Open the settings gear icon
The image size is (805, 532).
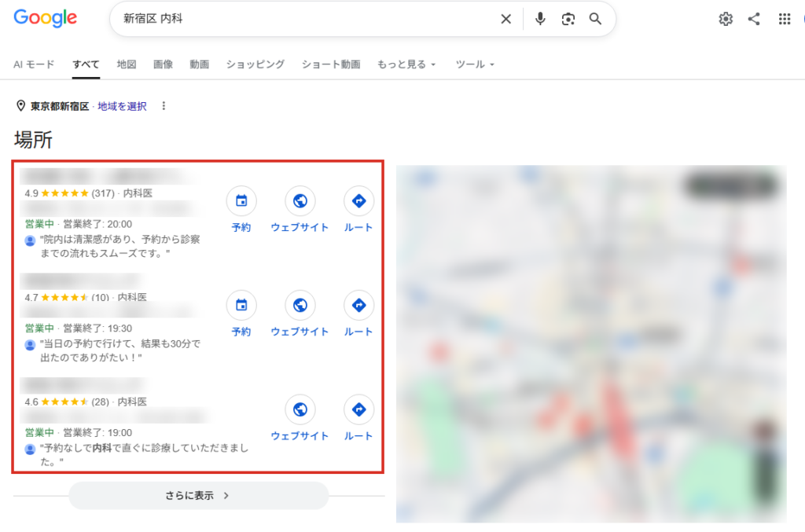click(x=726, y=19)
